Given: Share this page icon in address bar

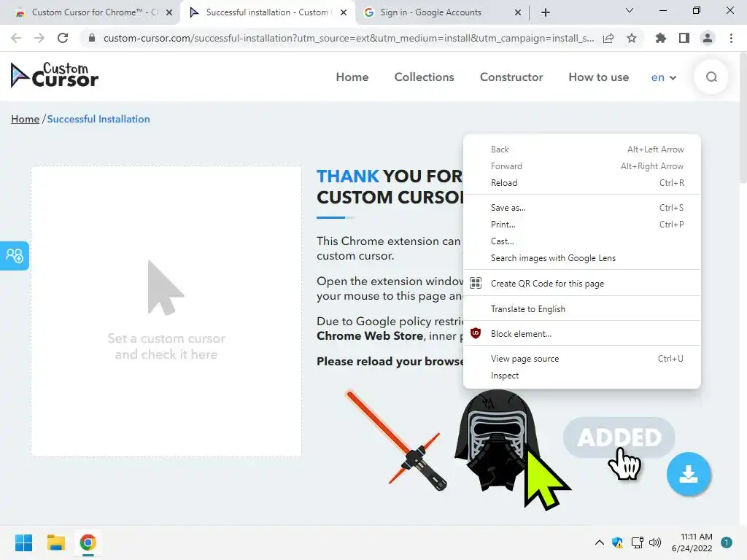Looking at the screenshot, I should 608,38.
